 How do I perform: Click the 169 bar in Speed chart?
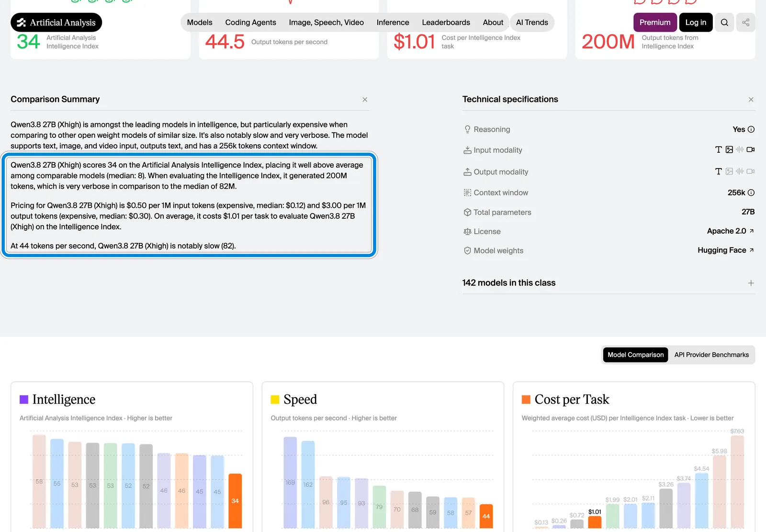tap(290, 482)
